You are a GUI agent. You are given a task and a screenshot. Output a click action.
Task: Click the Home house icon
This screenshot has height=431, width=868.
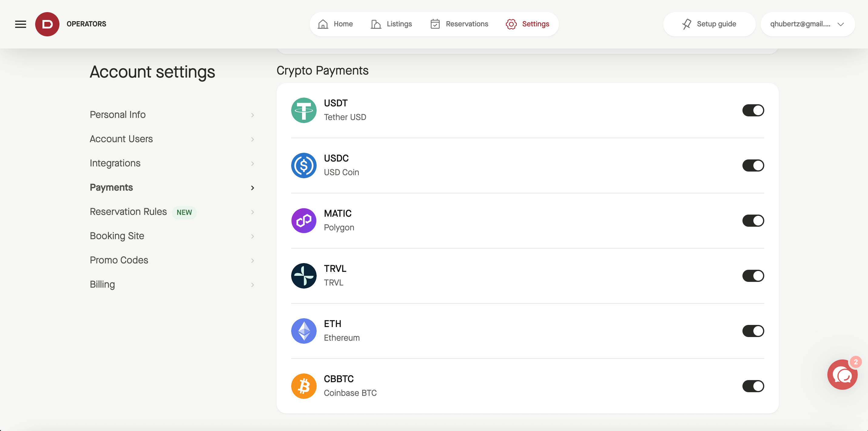tap(323, 24)
